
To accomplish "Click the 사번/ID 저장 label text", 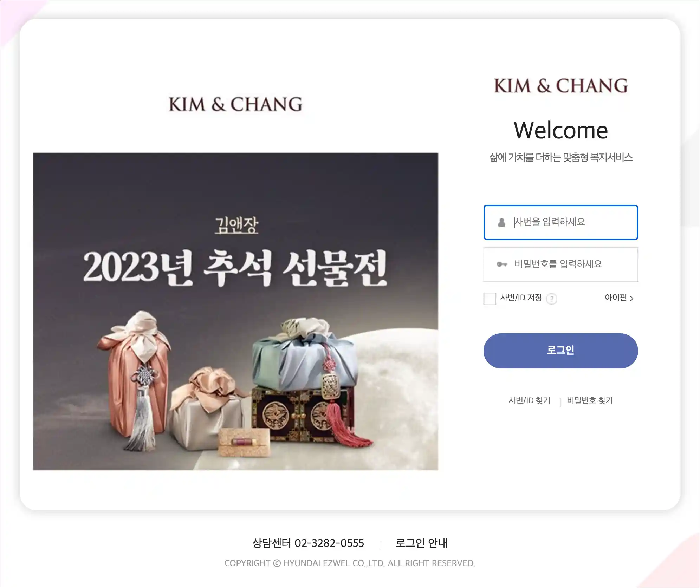I will point(521,298).
